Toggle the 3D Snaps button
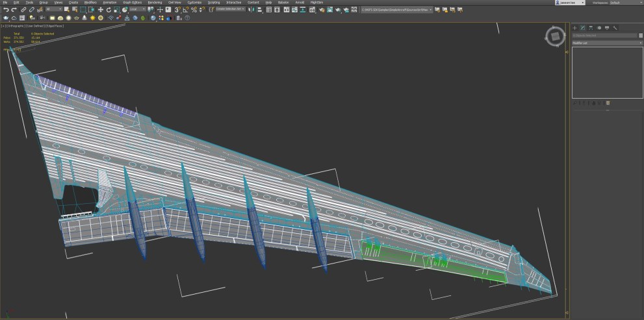The height and width of the screenshot is (320, 644). (x=177, y=10)
